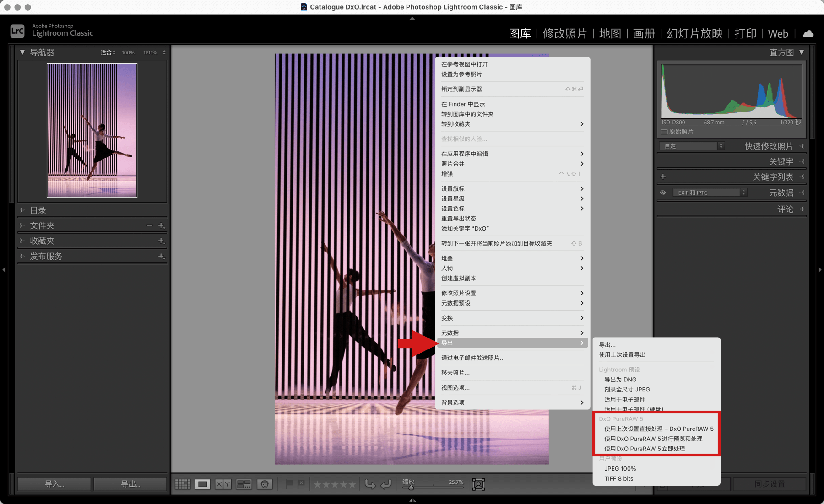Add keyword with plus icon in keyword list
The width and height of the screenshot is (824, 504).
[663, 177]
